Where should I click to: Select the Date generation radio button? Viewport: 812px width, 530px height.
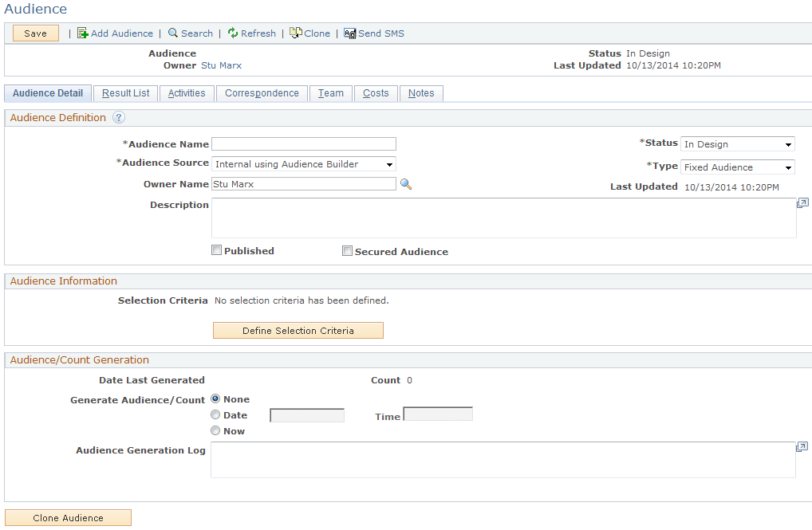215,414
